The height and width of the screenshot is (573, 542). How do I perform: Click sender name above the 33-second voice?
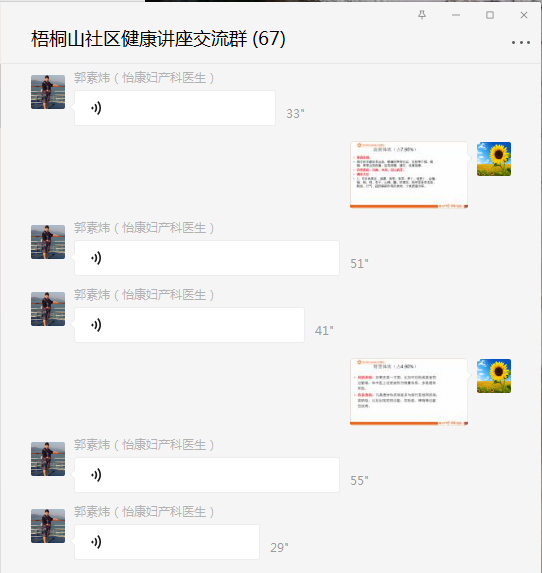144,78
